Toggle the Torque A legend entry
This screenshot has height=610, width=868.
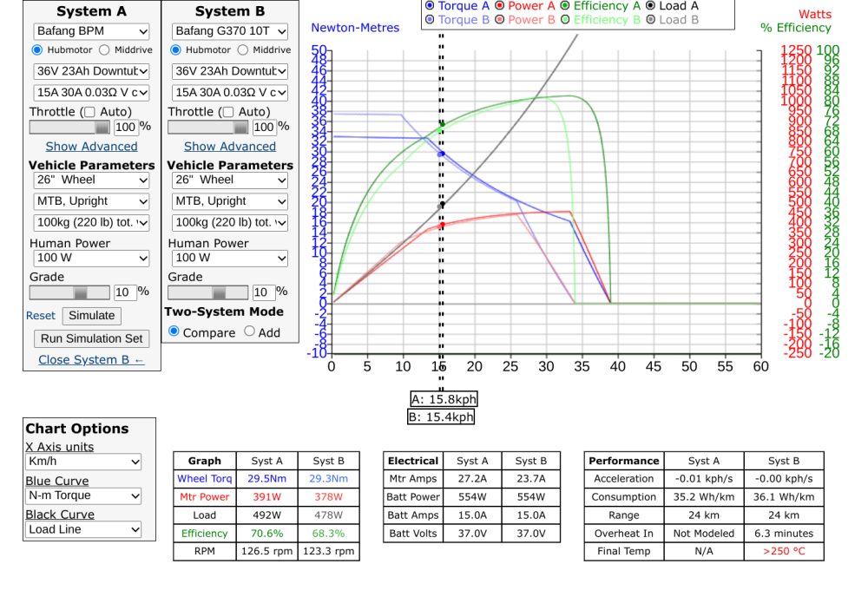pos(429,7)
